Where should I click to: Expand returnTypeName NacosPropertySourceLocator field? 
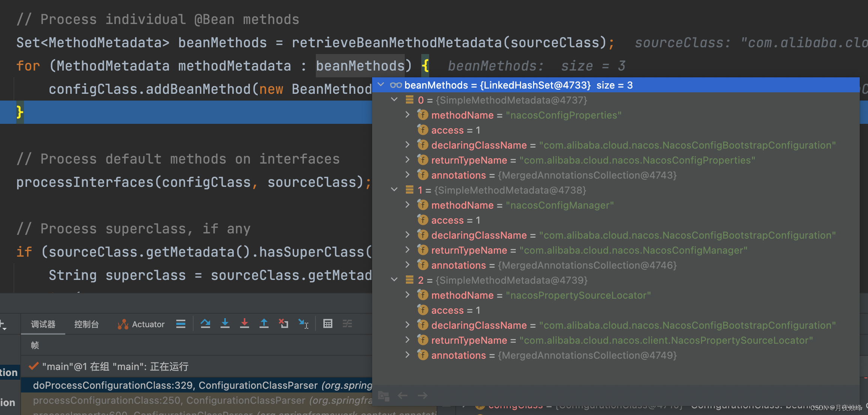click(x=407, y=340)
